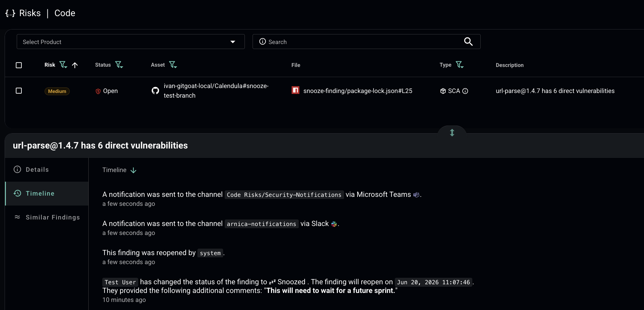
Task: Open snooze-finding/package-lock.json#L25 file link
Action: 358,91
